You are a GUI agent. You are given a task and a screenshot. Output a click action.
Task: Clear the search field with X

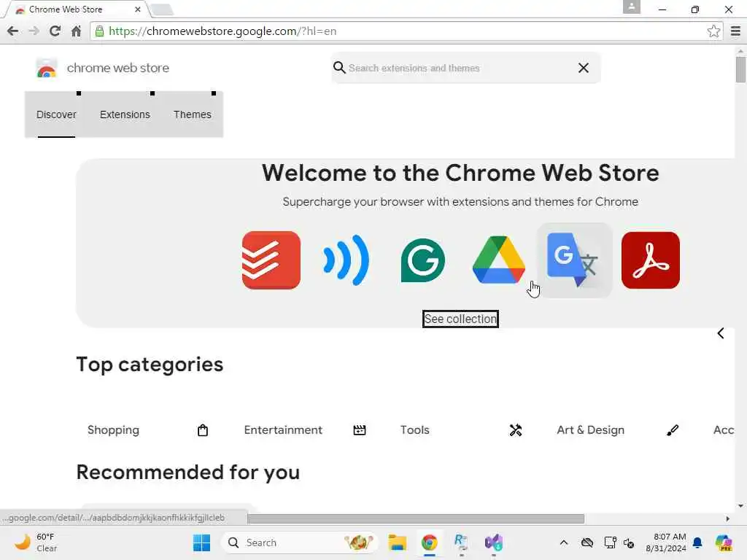pos(583,68)
